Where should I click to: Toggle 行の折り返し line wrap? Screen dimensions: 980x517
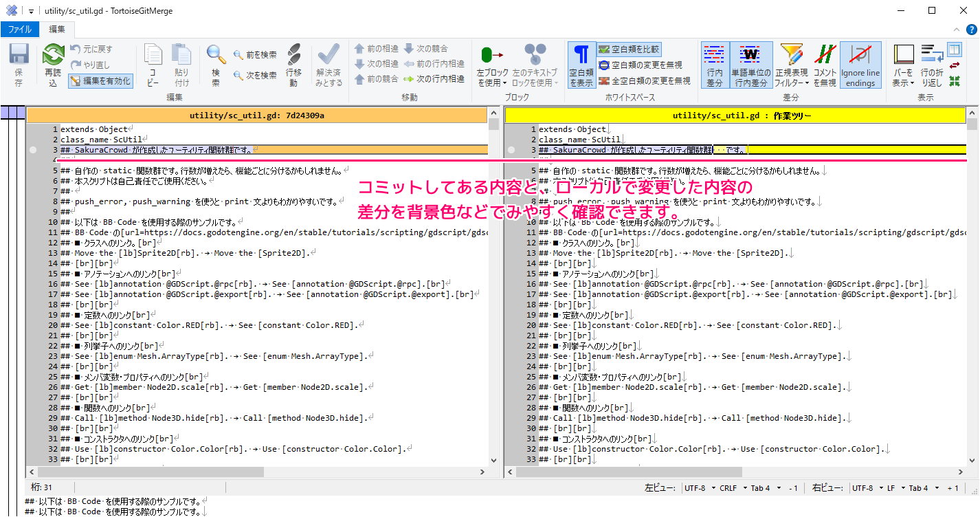pos(932,65)
